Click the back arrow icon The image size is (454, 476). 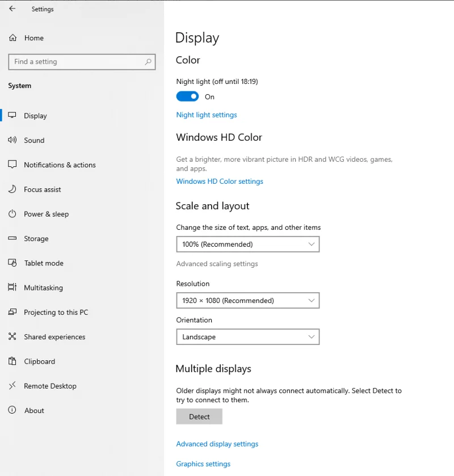click(12, 9)
